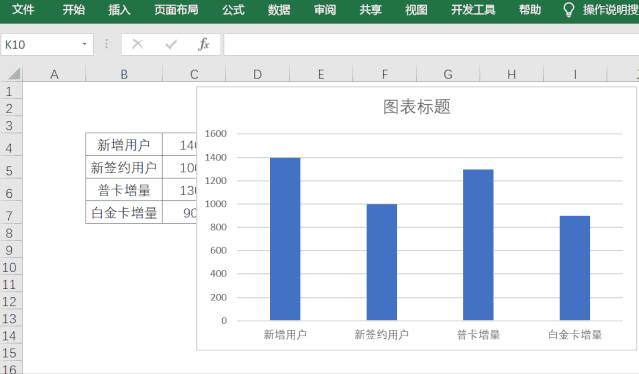Open the 审阅 ribbon tab
639x374 pixels.
(325, 9)
